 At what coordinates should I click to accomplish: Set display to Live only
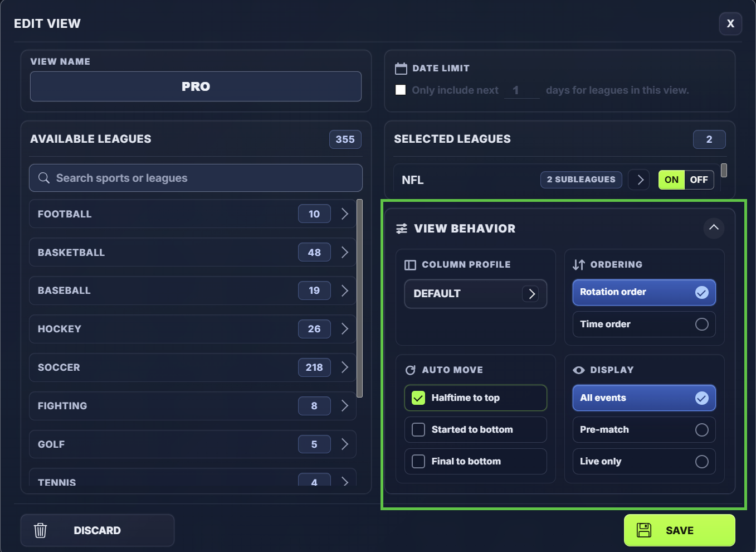pos(644,461)
